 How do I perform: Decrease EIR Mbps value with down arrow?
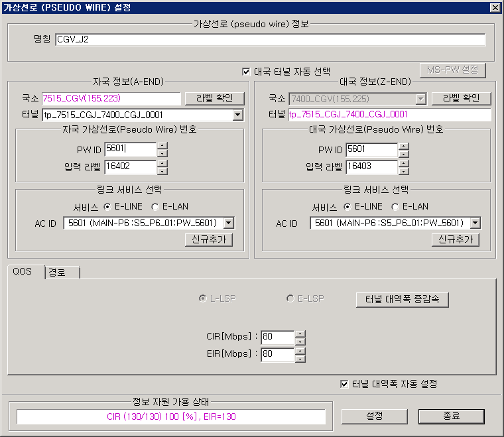pyautogui.click(x=300, y=359)
